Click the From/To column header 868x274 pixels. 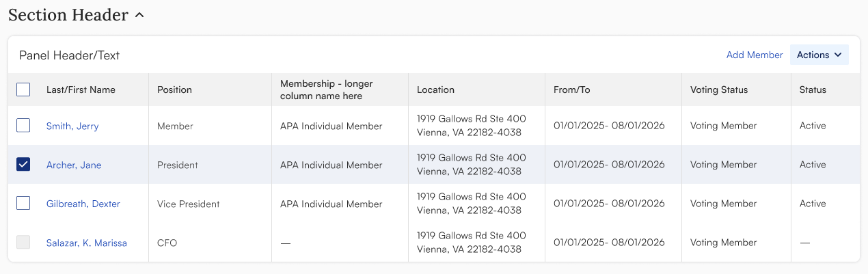(x=571, y=90)
